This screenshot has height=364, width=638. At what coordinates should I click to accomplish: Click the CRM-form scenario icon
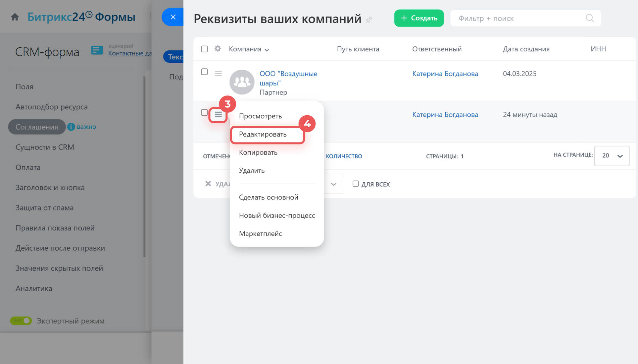[97, 50]
